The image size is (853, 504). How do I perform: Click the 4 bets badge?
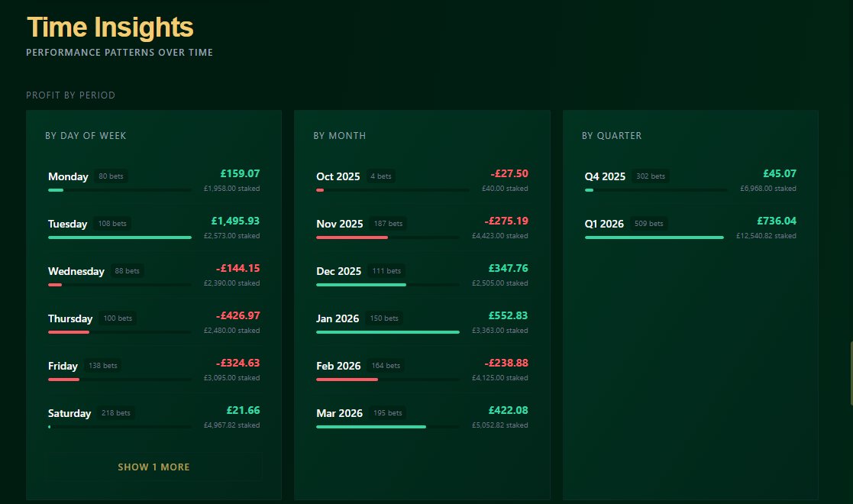tap(381, 176)
